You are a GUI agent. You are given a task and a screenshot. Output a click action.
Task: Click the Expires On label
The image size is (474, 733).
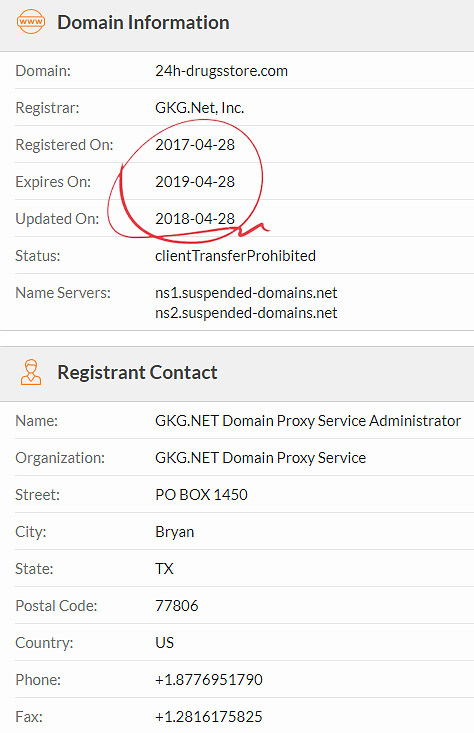(53, 182)
